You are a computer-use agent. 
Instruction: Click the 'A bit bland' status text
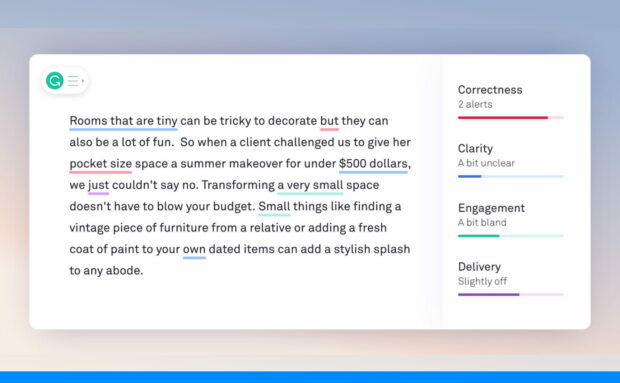coord(482,223)
